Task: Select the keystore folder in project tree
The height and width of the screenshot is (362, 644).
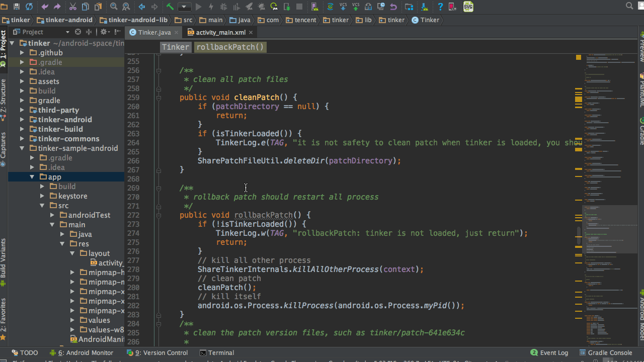Action: (x=72, y=196)
